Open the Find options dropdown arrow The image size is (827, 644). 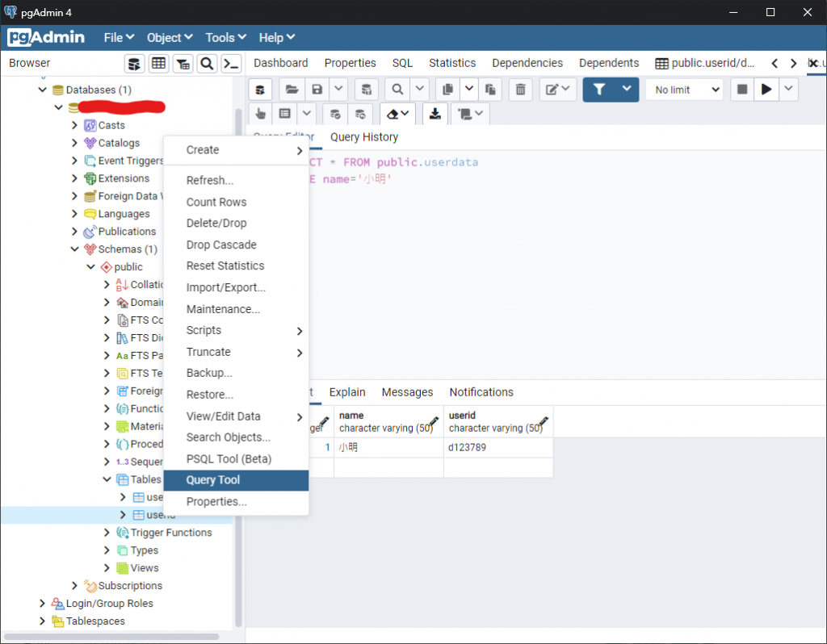tap(419, 90)
